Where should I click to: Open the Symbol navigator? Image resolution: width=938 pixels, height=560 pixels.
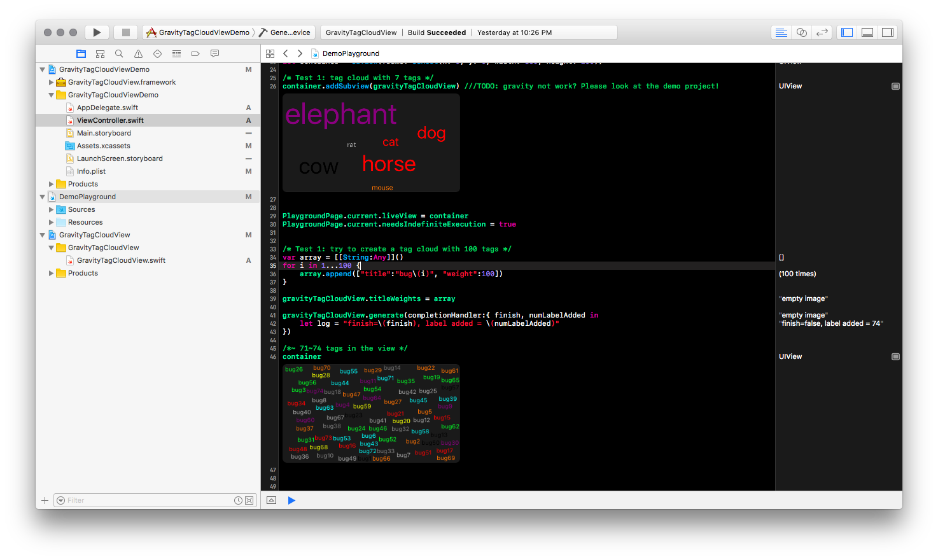tap(100, 53)
